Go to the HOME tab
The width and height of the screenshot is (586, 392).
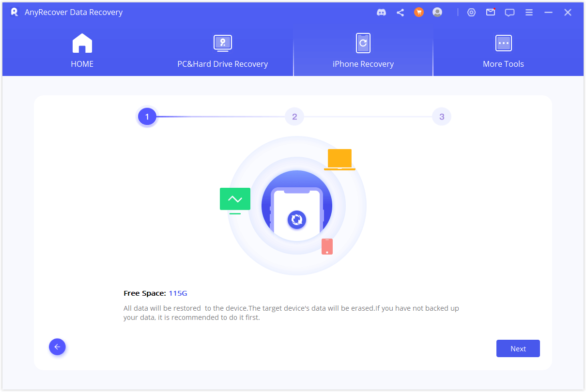coord(82,51)
